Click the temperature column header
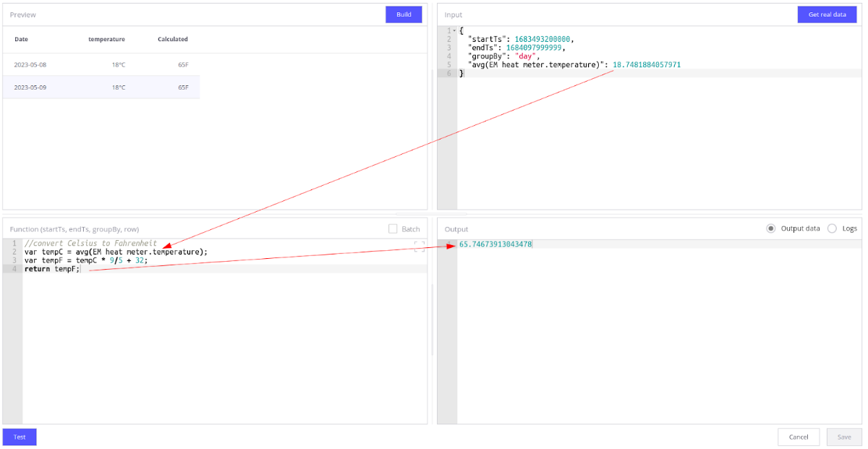 click(x=106, y=39)
